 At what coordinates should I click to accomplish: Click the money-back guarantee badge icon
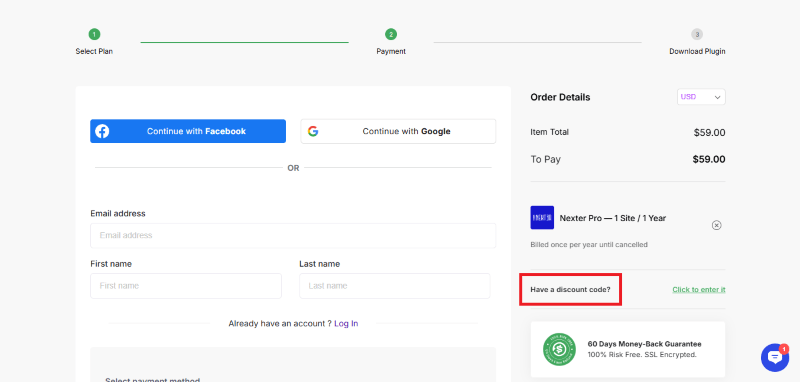(559, 349)
